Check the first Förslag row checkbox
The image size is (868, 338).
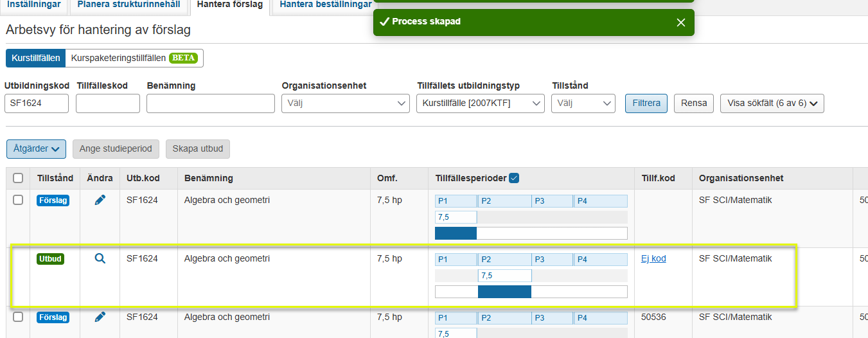tap(18, 200)
